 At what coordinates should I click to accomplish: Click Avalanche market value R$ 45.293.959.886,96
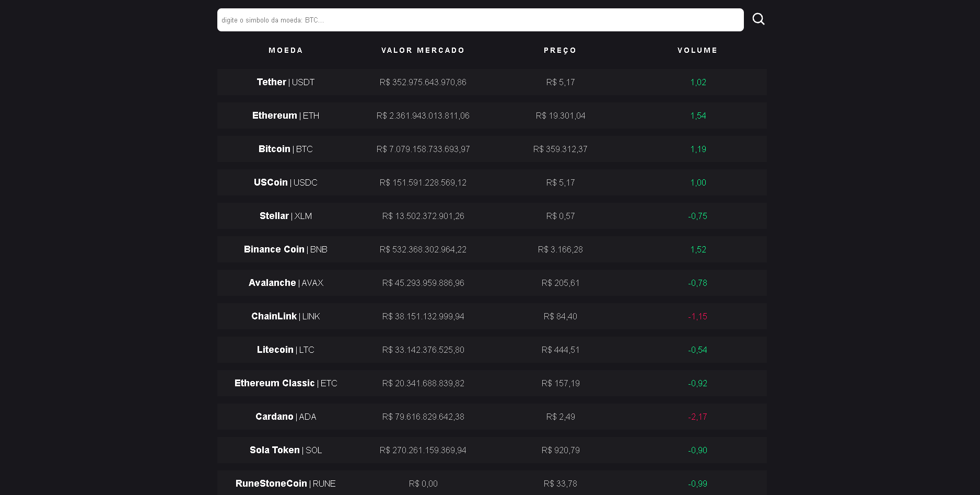pyautogui.click(x=423, y=283)
